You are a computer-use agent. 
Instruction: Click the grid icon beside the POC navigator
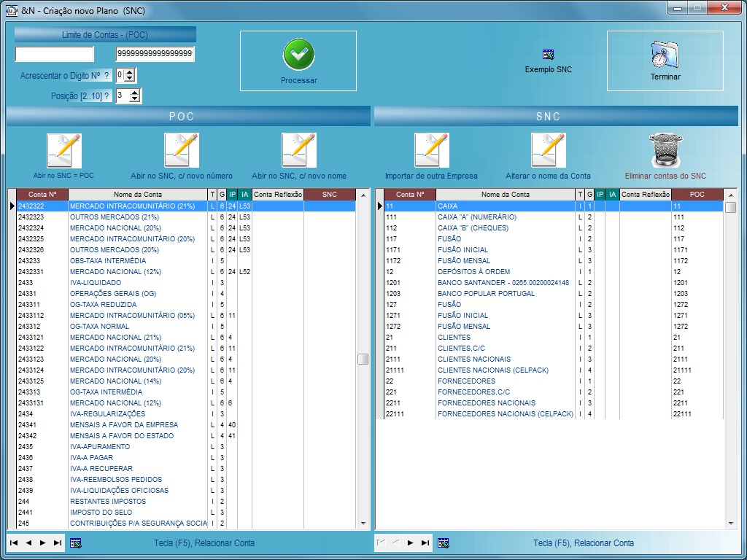(x=76, y=542)
